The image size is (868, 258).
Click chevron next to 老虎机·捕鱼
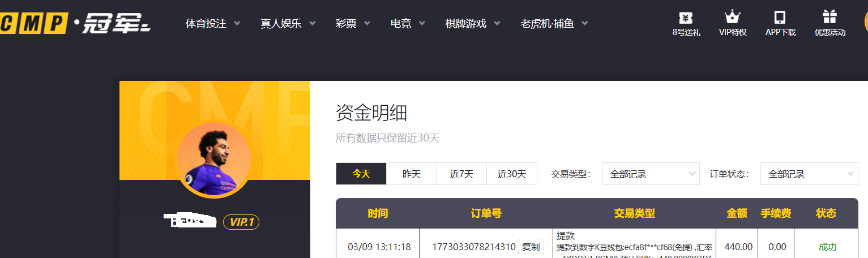click(x=584, y=24)
